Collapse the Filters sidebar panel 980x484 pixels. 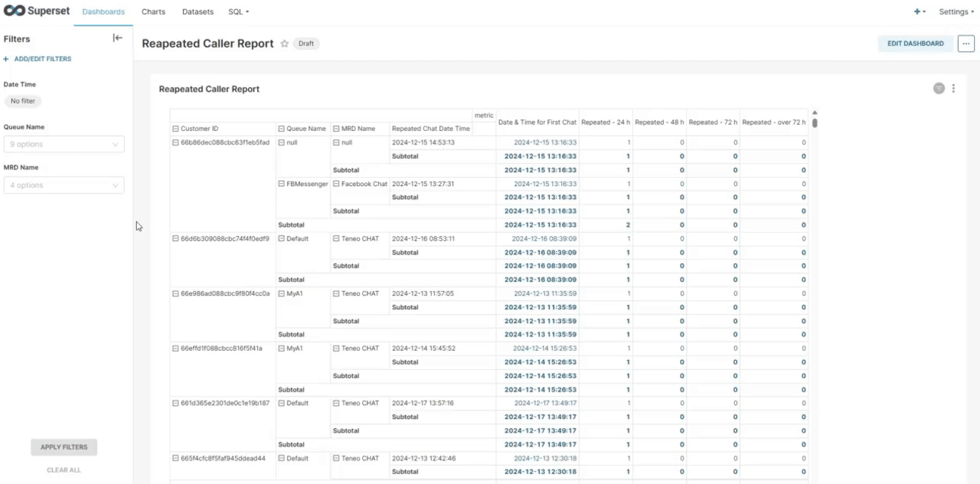tap(117, 38)
